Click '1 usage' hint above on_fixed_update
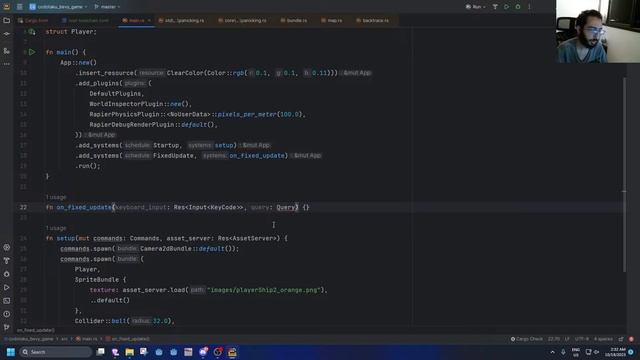Viewport: 640px width, 360px height. point(56,197)
